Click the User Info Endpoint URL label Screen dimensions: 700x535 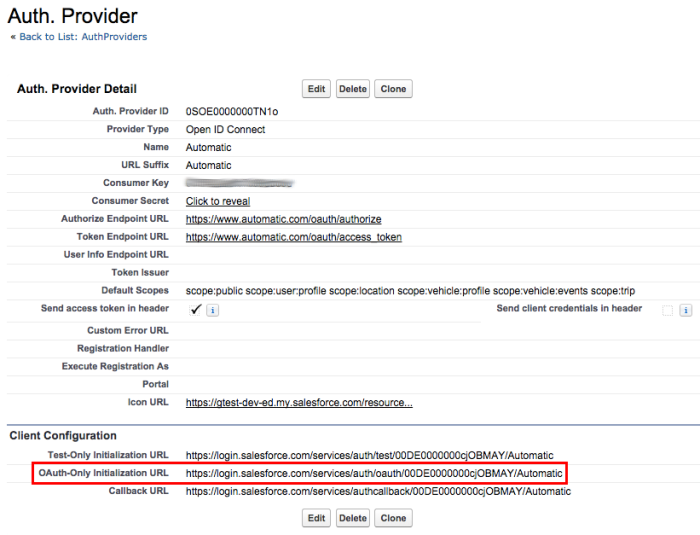pos(116,255)
